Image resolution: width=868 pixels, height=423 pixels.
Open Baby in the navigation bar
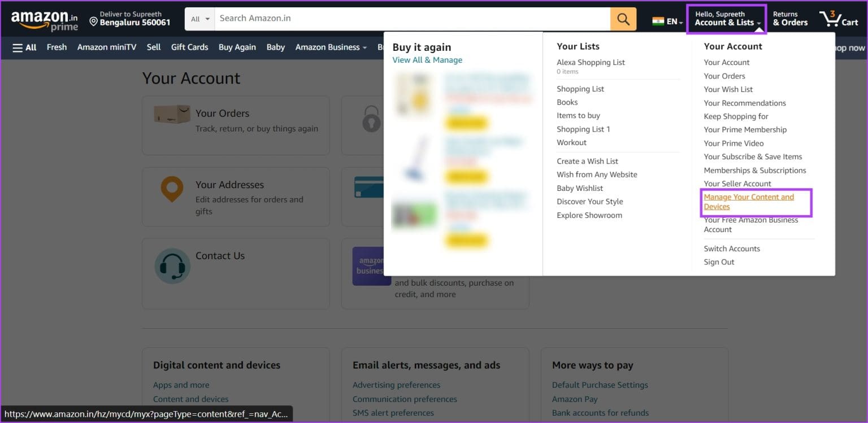coord(276,47)
